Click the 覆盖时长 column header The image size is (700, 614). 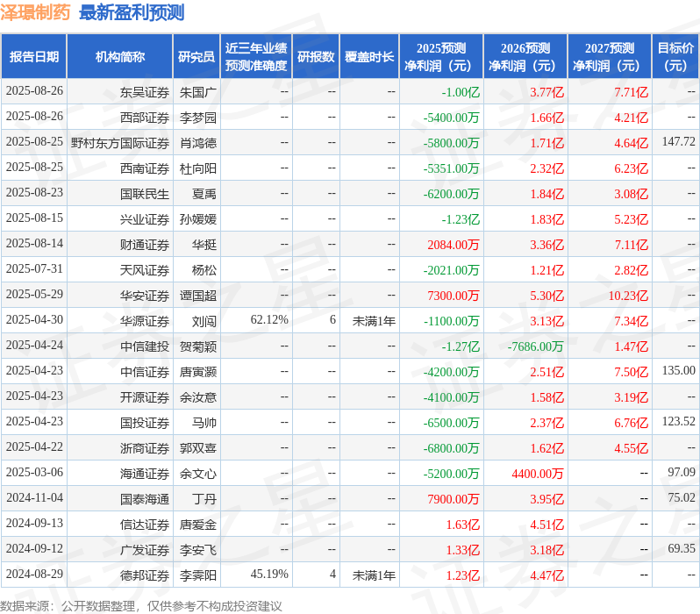pyautogui.click(x=369, y=57)
